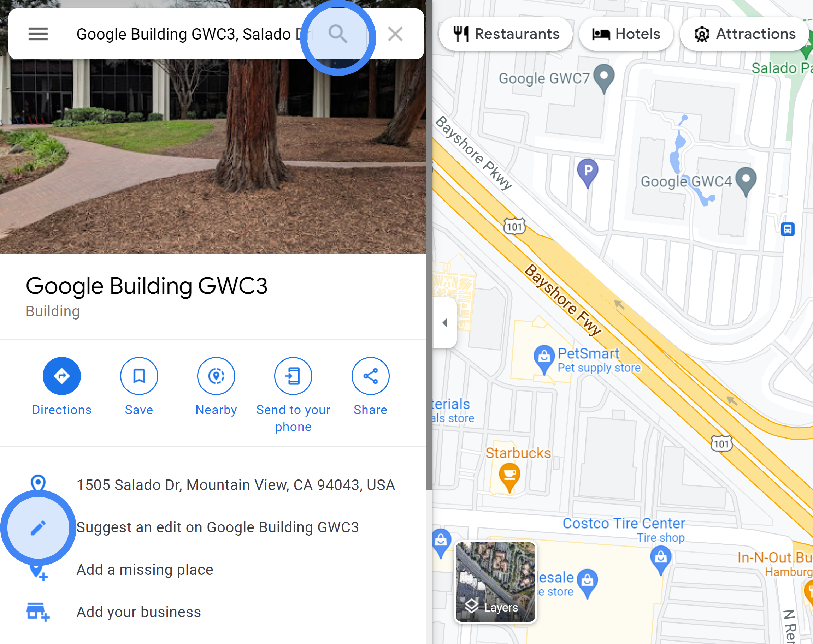Click the Send to your phone icon
The height and width of the screenshot is (644, 813).
293,376
